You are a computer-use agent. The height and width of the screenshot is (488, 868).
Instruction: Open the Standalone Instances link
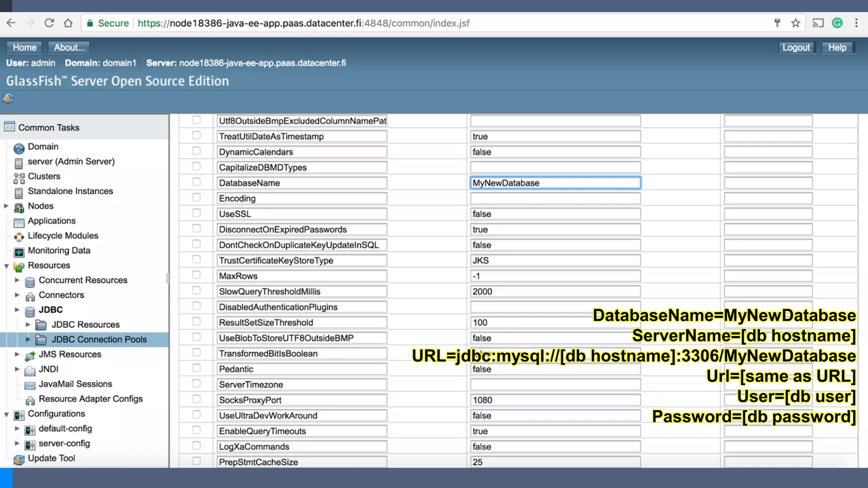point(70,191)
